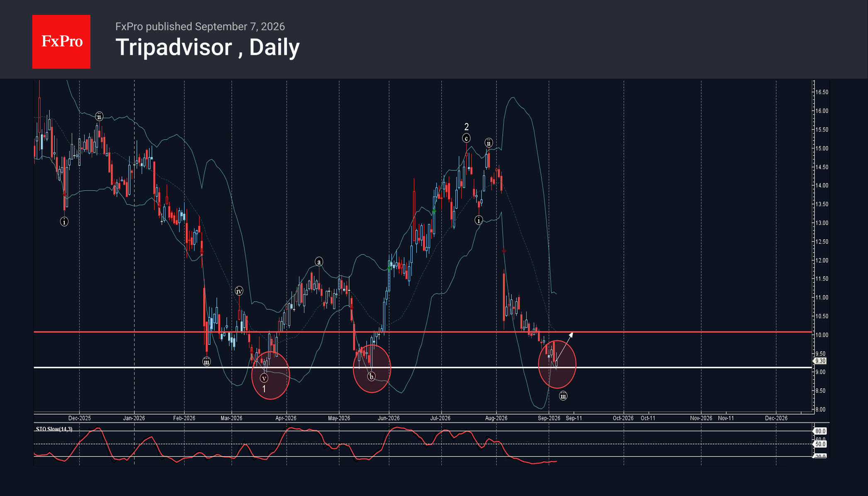Click the May-2026 date axis label

339,418
